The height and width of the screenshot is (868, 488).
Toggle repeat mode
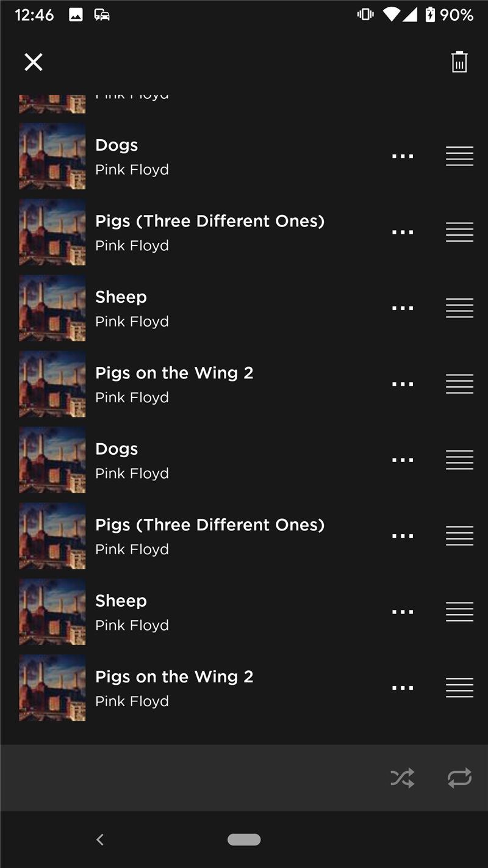click(459, 778)
